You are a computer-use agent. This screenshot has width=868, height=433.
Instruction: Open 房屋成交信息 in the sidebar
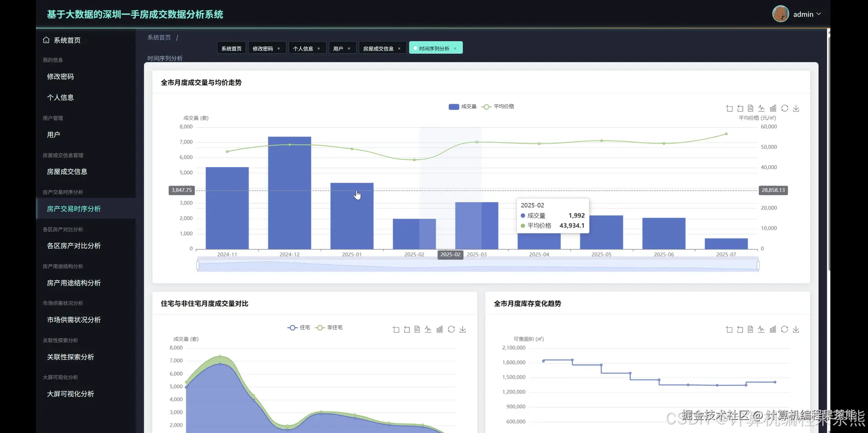(x=86, y=172)
